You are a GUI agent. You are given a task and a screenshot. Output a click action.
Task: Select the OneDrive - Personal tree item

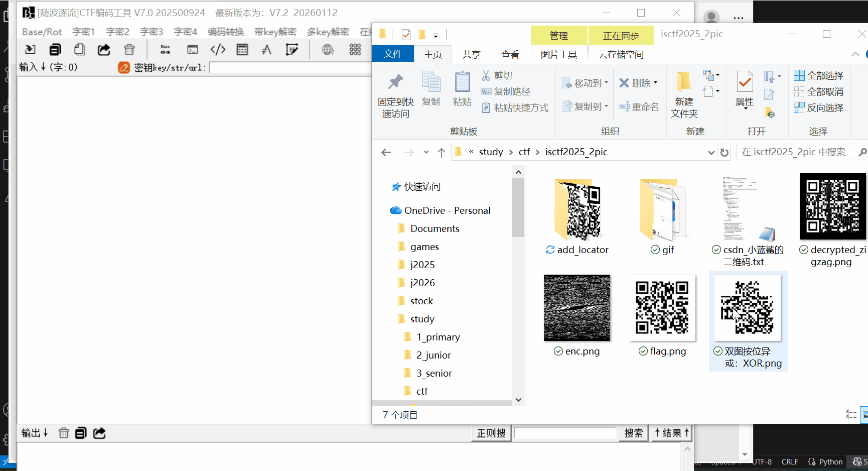440,210
